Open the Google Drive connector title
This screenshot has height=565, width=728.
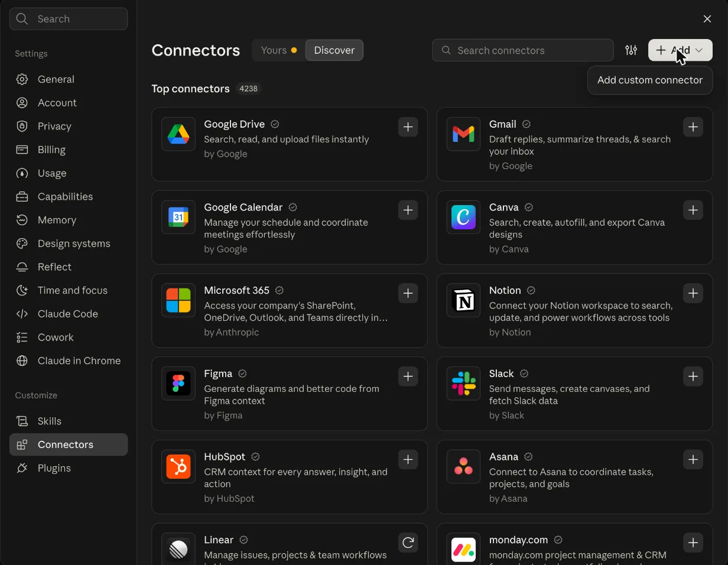[234, 124]
